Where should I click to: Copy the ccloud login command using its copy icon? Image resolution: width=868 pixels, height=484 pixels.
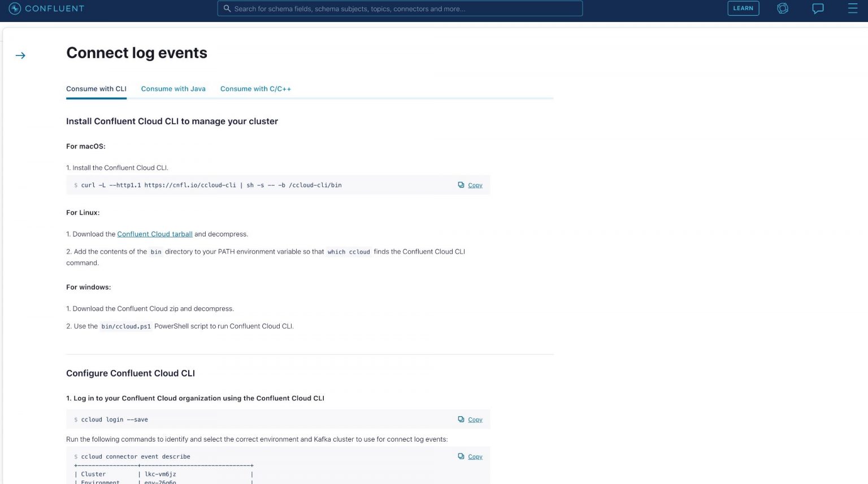461,419
